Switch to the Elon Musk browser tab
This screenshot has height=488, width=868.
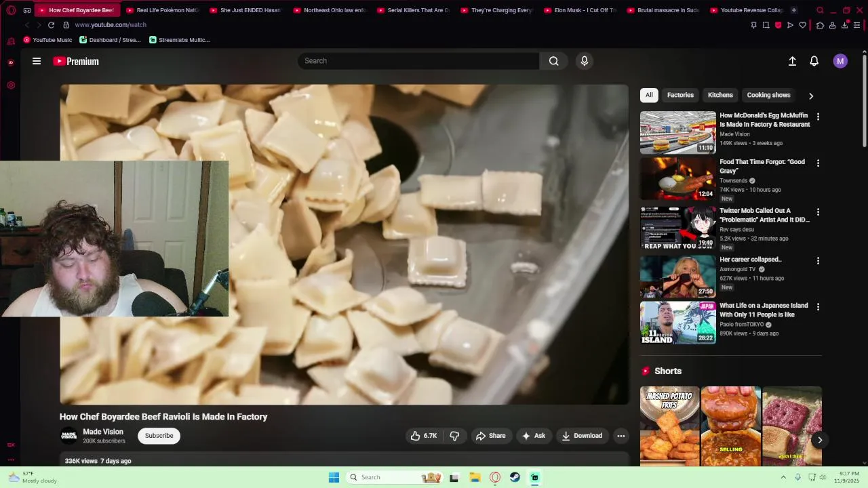(x=580, y=10)
